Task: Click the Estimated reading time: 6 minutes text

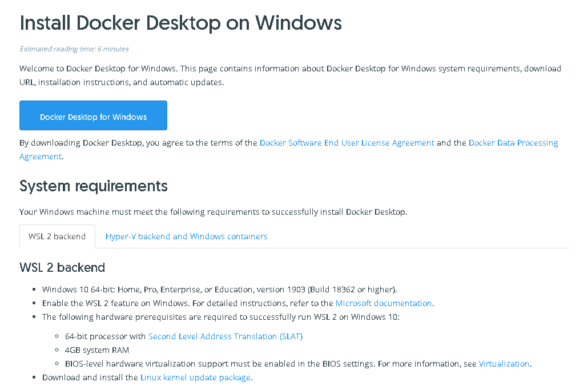Action: (74, 49)
